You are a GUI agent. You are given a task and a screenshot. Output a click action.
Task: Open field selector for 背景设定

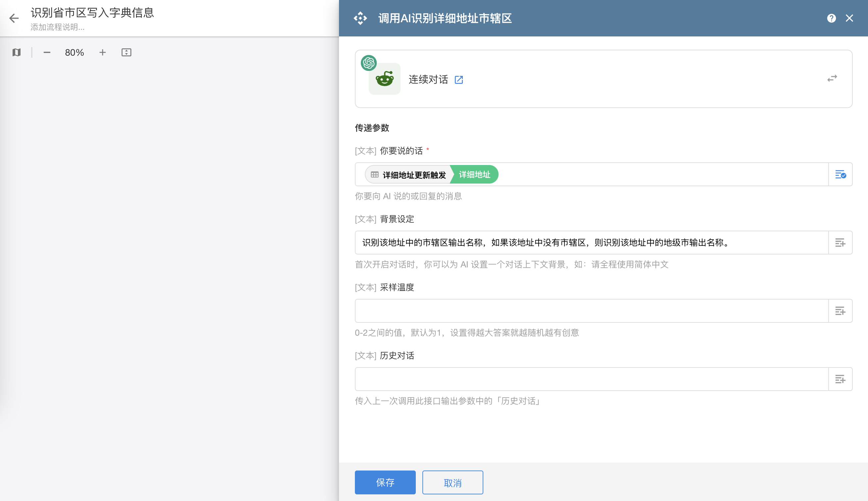pos(840,243)
